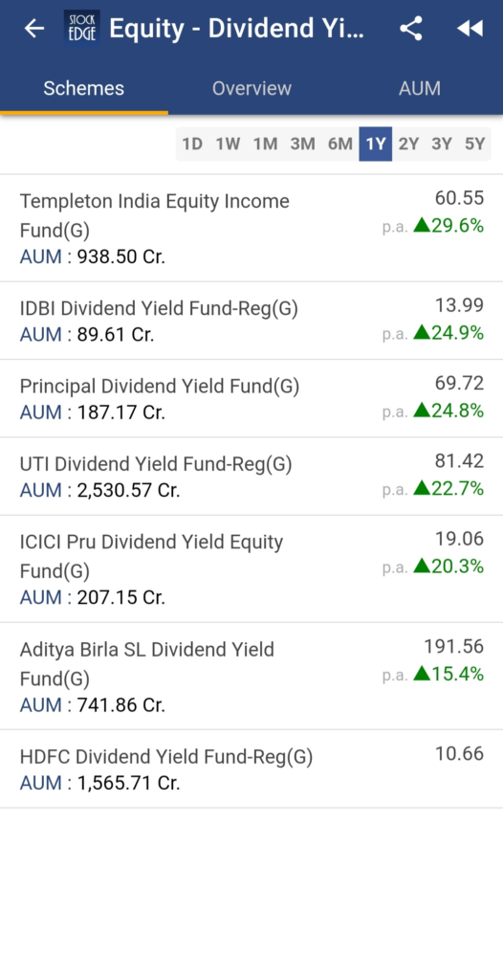Choose the 3M period option
Image resolution: width=503 pixels, height=980 pixels.
click(302, 145)
